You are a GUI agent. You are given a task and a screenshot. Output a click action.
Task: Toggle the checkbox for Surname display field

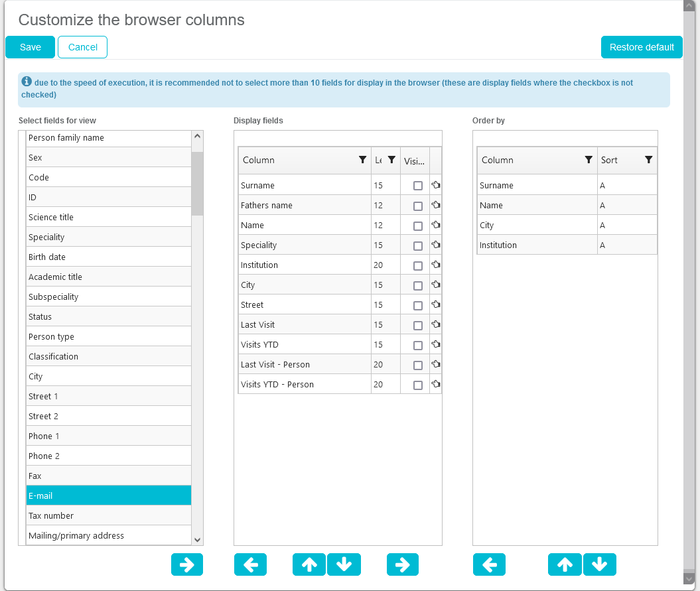[418, 186]
